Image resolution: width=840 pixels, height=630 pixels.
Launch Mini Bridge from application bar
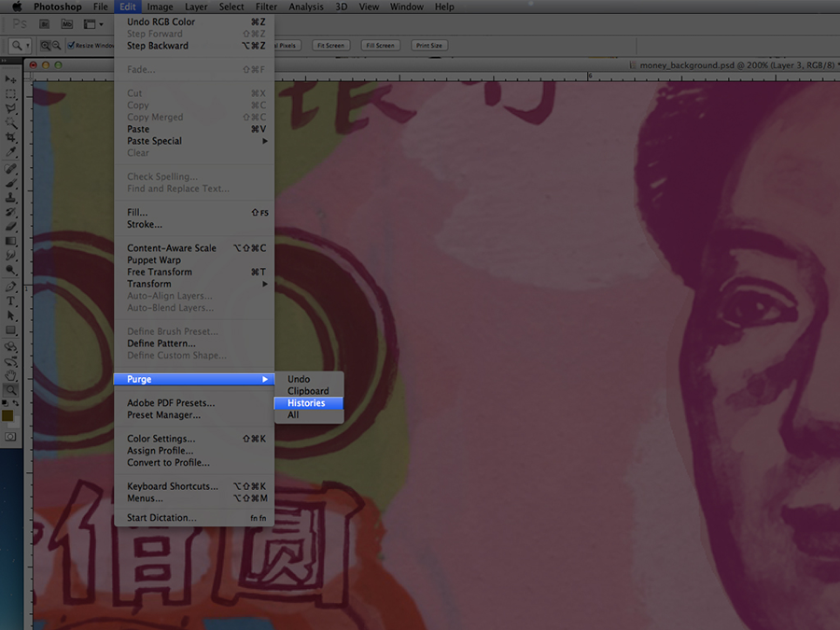click(x=67, y=24)
